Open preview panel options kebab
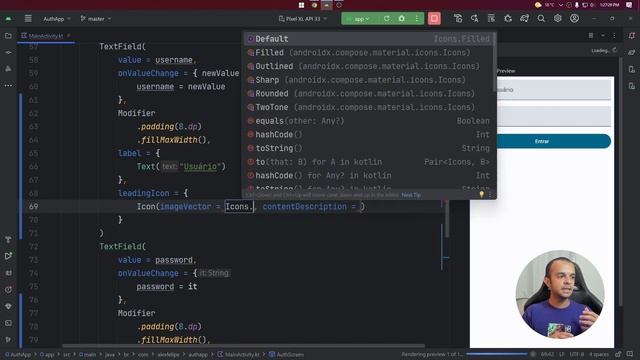This screenshot has height=360, width=640. click(x=614, y=36)
